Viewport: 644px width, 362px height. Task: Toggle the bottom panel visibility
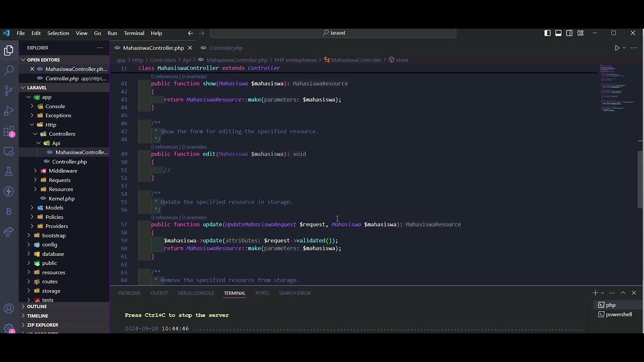pyautogui.click(x=558, y=33)
